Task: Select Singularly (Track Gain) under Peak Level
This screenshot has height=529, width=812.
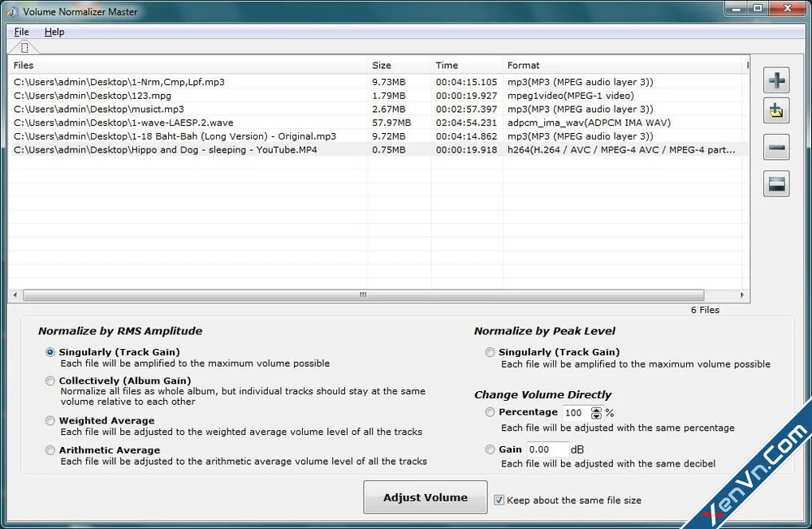Action: click(490, 352)
